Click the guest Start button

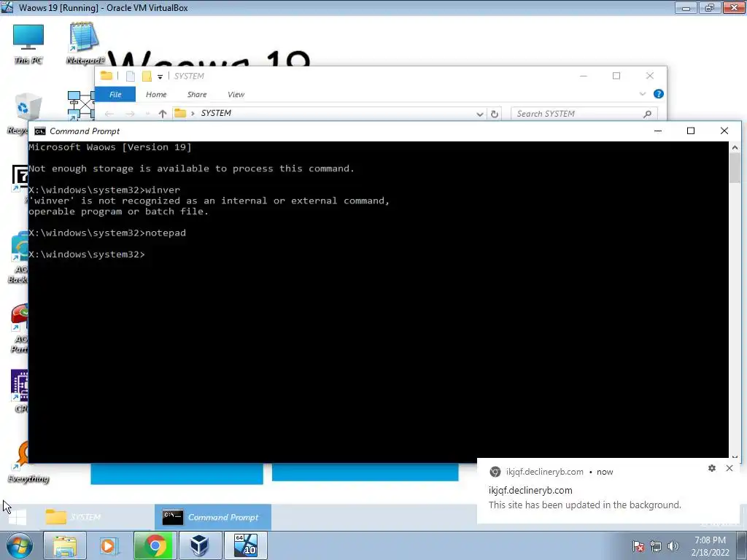18,517
